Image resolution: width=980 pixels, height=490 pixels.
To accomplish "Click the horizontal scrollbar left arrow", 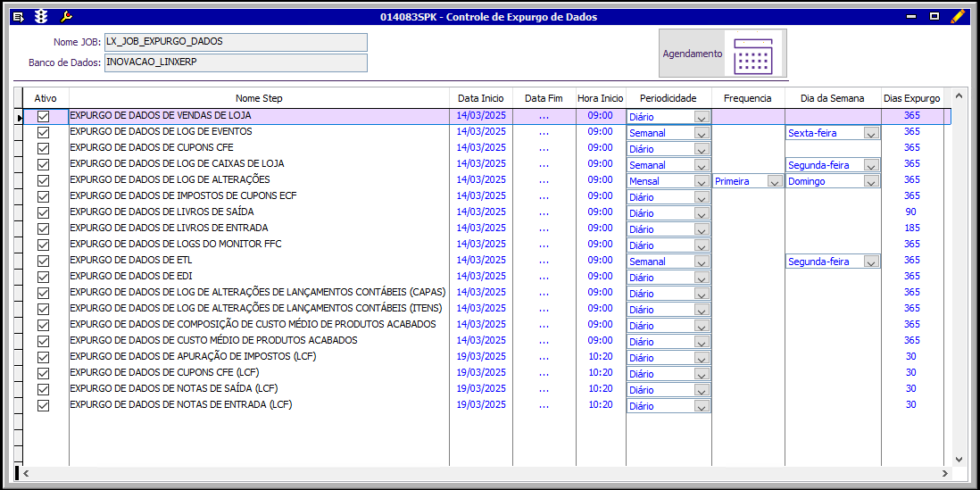I will (x=26, y=473).
